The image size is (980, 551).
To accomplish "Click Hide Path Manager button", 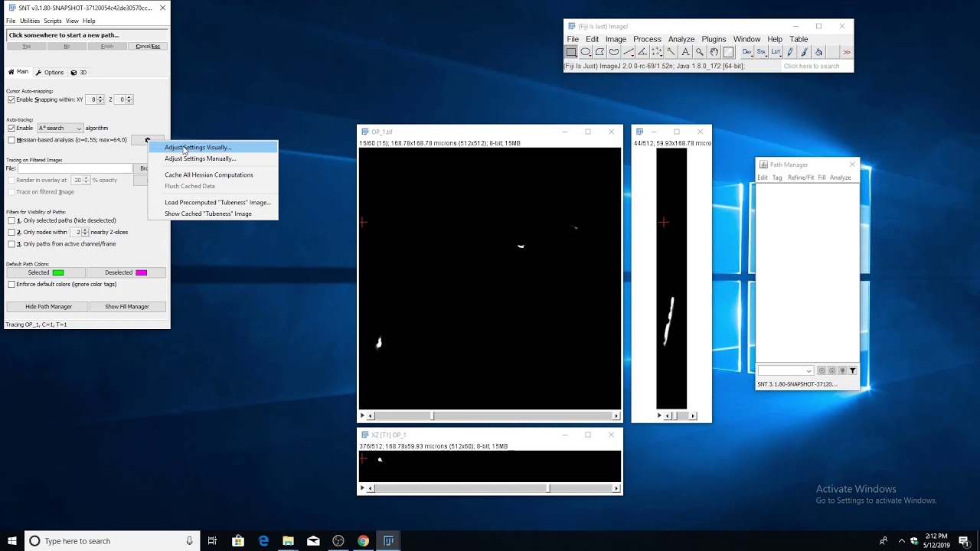I will pos(48,307).
